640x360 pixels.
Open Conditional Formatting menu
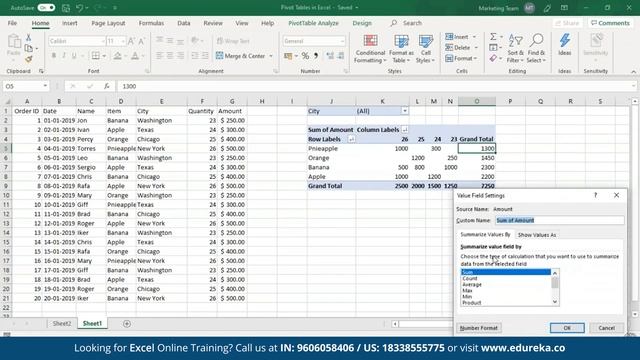pyautogui.click(x=370, y=49)
